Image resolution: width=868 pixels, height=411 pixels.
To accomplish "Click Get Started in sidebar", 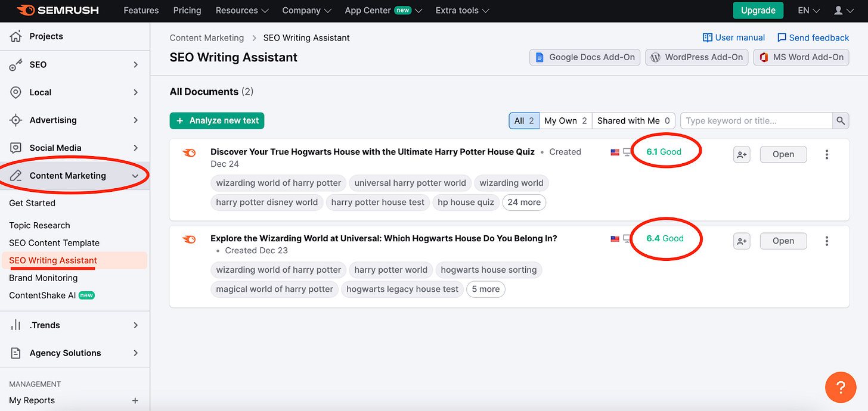I will click(x=32, y=203).
